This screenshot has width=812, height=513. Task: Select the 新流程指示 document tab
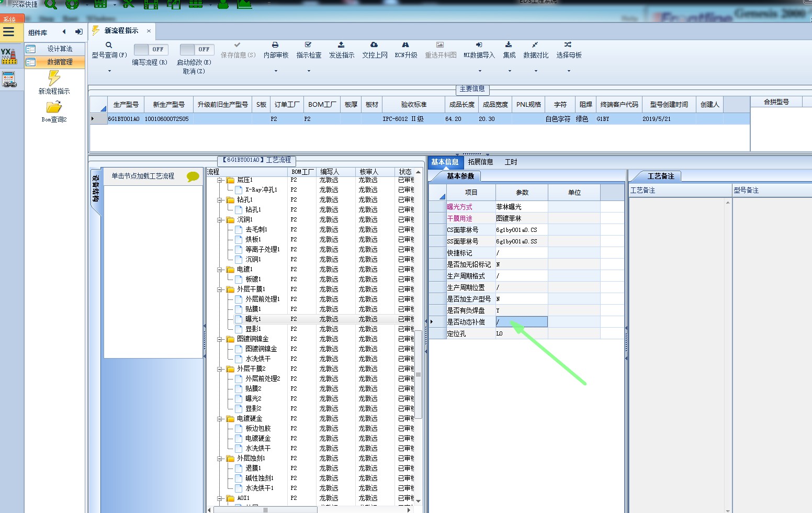pyautogui.click(x=121, y=31)
